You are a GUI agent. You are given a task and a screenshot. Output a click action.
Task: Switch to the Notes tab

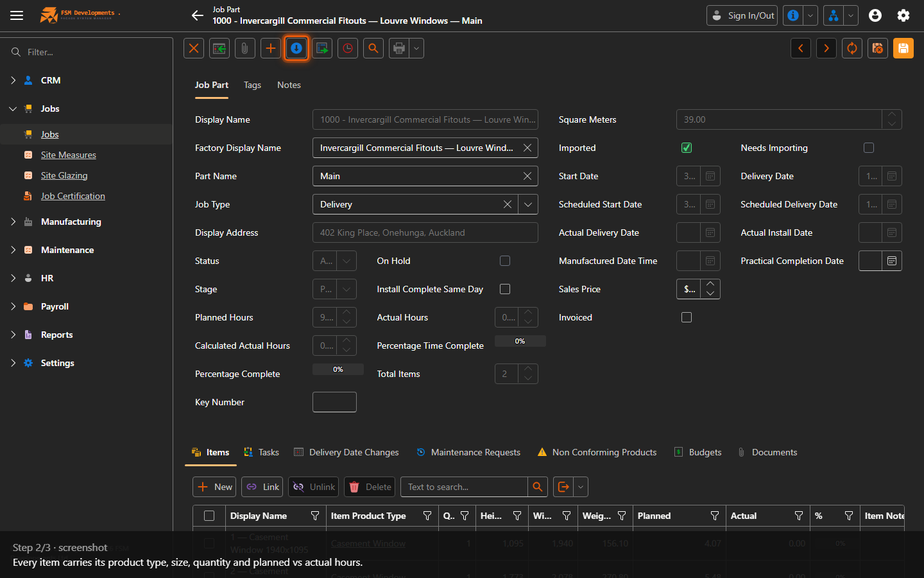(289, 85)
